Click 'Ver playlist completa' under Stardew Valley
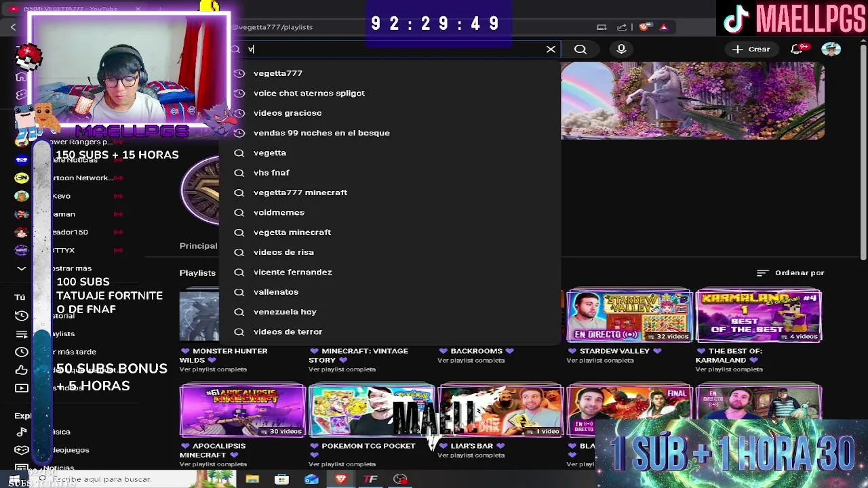 [599, 361]
